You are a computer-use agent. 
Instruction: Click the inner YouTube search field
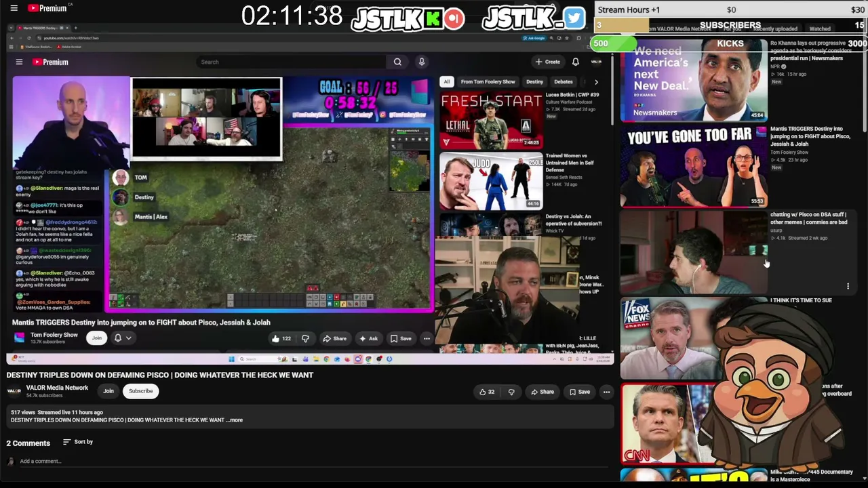click(x=292, y=62)
